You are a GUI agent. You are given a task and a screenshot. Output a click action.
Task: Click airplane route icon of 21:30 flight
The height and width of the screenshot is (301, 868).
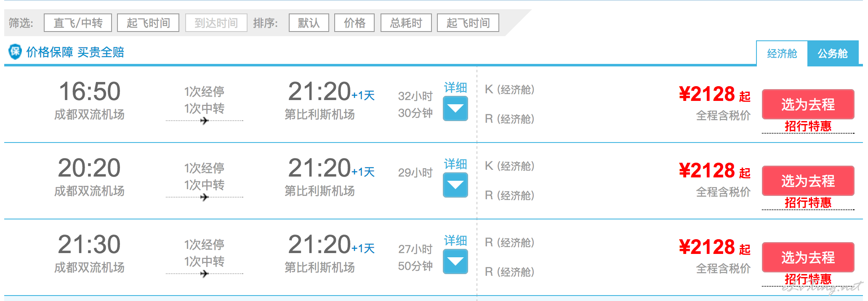click(x=205, y=274)
